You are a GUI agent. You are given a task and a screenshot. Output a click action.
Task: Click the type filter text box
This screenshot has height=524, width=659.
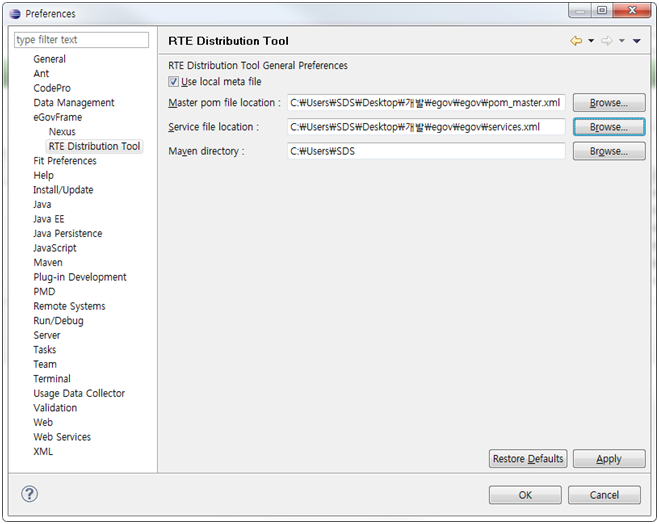81,40
